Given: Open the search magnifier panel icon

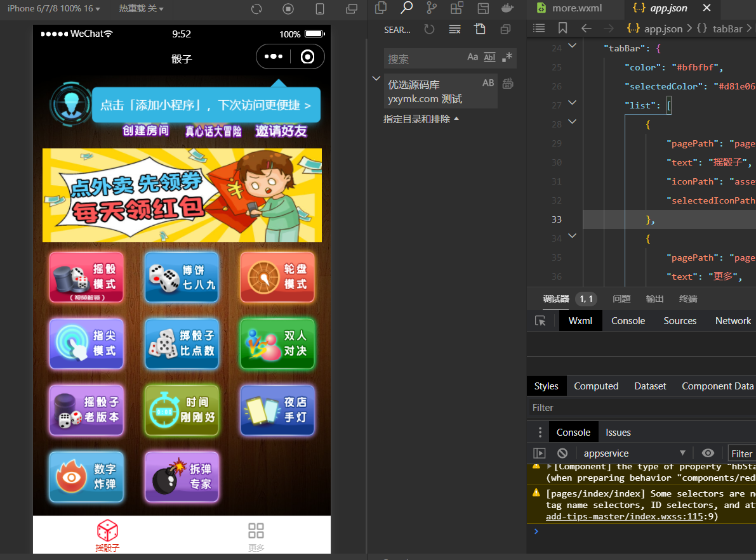Looking at the screenshot, I should pos(406,8).
